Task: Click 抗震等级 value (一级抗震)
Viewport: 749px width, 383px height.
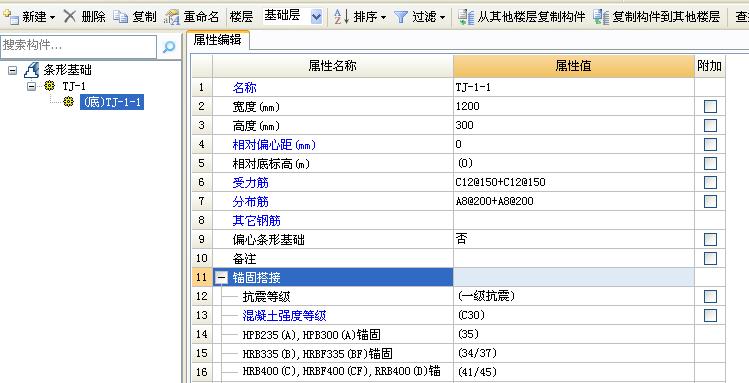Action: click(486, 297)
